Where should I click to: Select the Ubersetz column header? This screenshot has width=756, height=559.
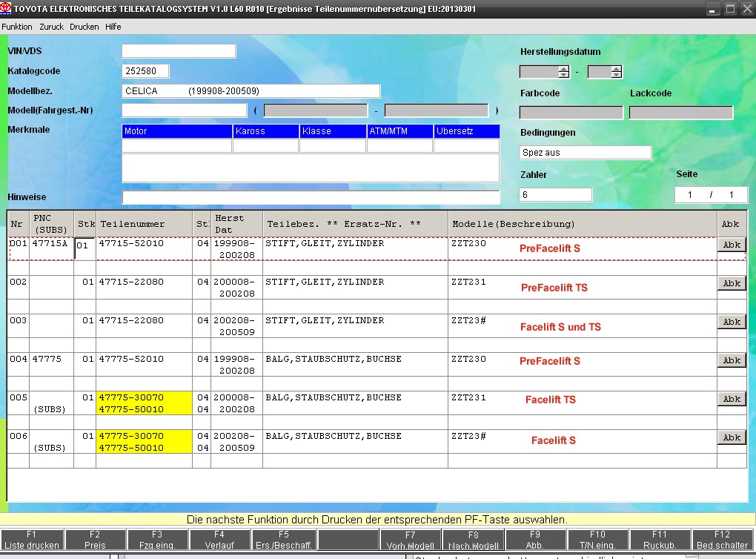(x=467, y=131)
